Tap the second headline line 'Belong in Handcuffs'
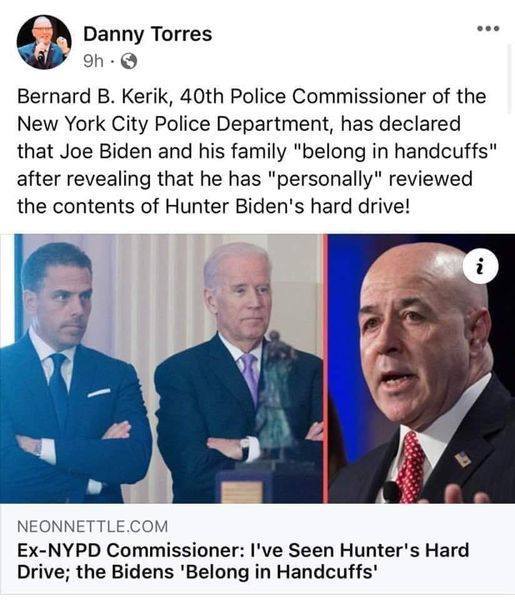 [x=197, y=572]
